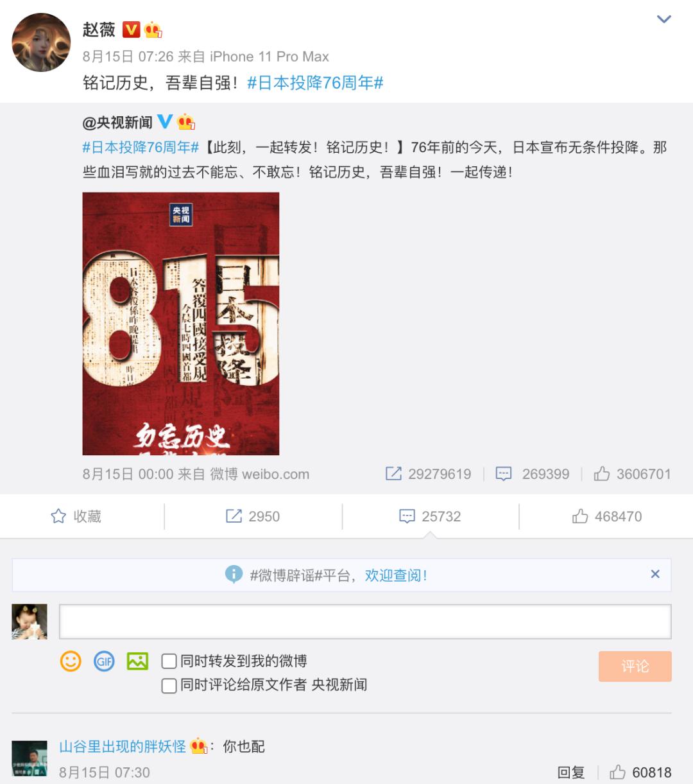Open the emoji smiley picker
693x784 pixels.
[71, 661]
